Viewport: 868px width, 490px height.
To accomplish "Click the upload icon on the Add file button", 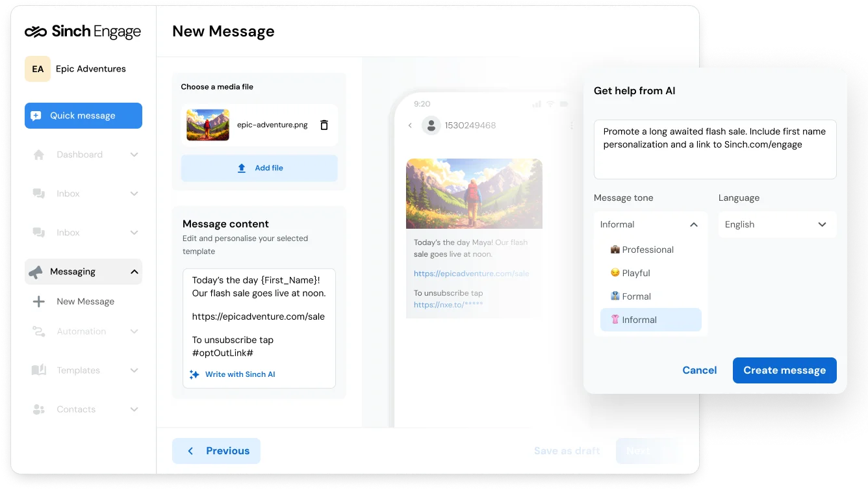I will [241, 168].
